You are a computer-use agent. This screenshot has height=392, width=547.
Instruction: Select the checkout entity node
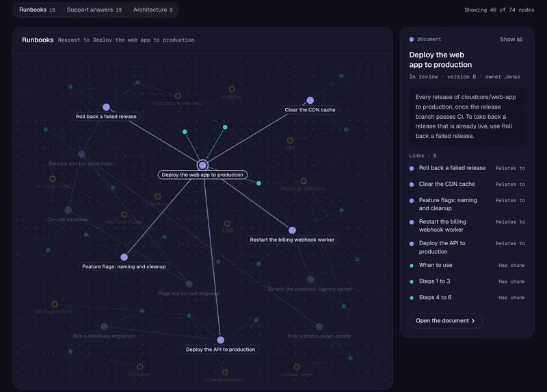(158, 197)
